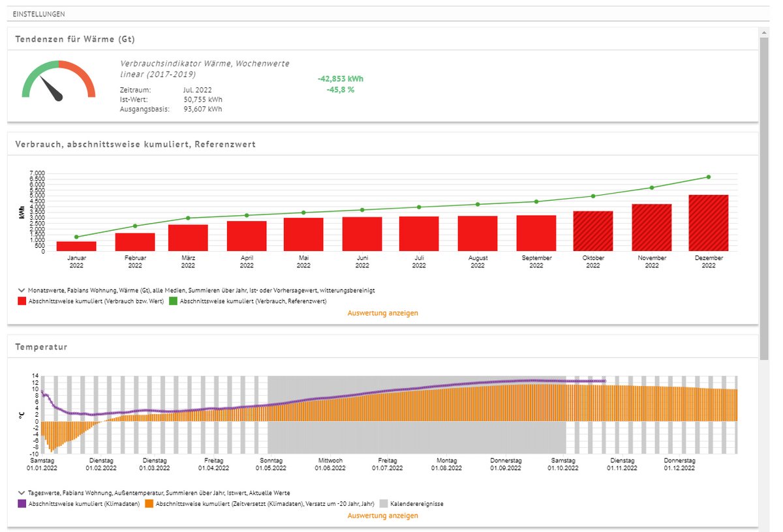Click the scroll down arrow
Viewport: 783px width, 532px height.
click(x=765, y=528)
